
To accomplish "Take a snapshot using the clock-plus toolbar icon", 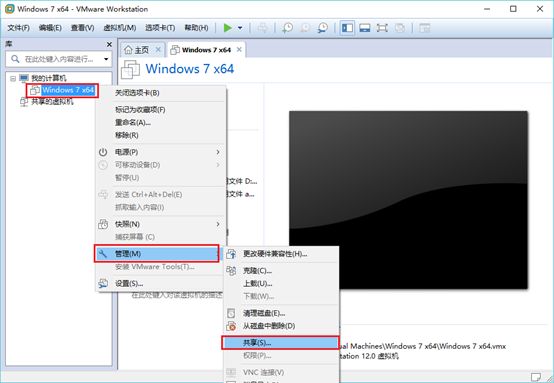I will (287, 28).
